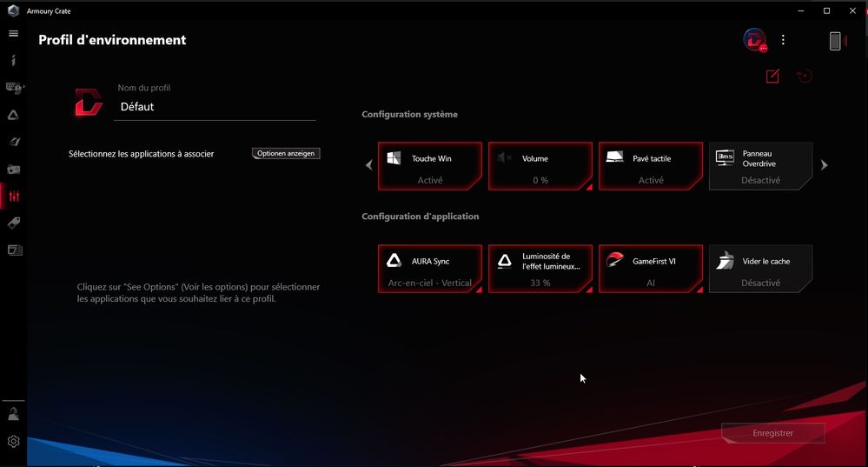Minimize the Armoury Crate window
868x467 pixels.
tap(800, 10)
